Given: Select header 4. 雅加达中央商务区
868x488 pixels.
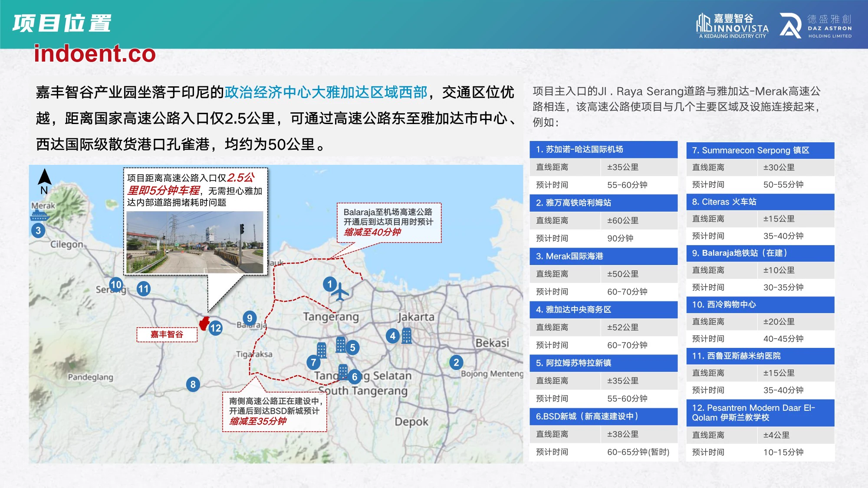Looking at the screenshot, I should point(604,310).
